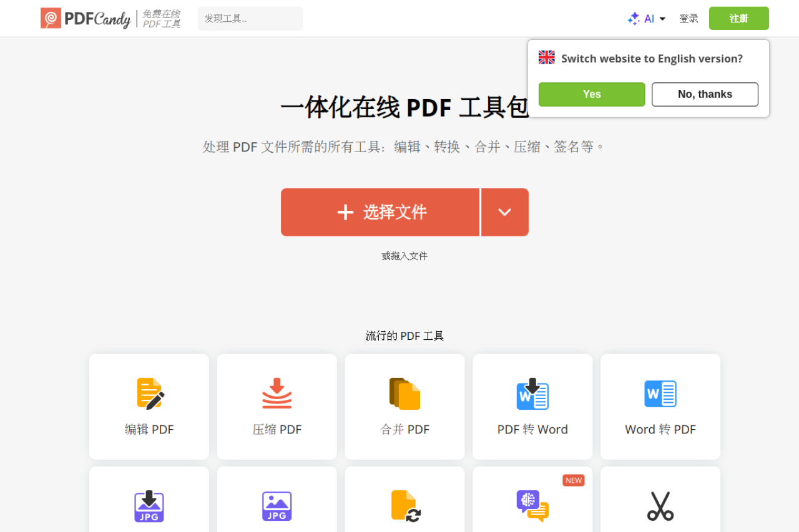Open the 合并 PDF merge icon
The height and width of the screenshot is (532, 799).
(405, 394)
